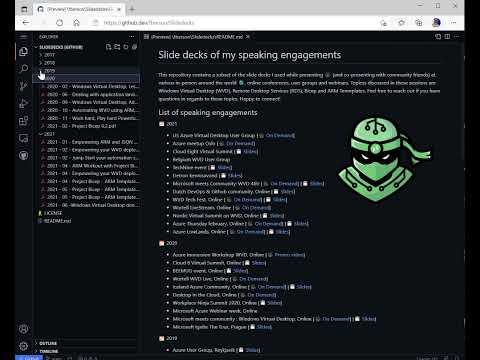This screenshot has height=360, width=480.
Task: Open On Demand link for US Azure Virtual Desktop User Group
Action: point(280,135)
